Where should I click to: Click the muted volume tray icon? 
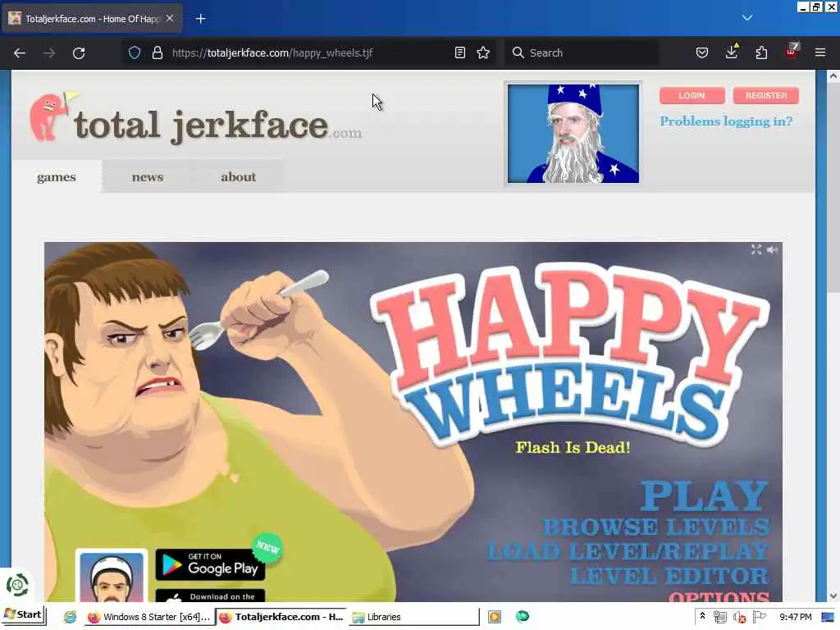[740, 617]
